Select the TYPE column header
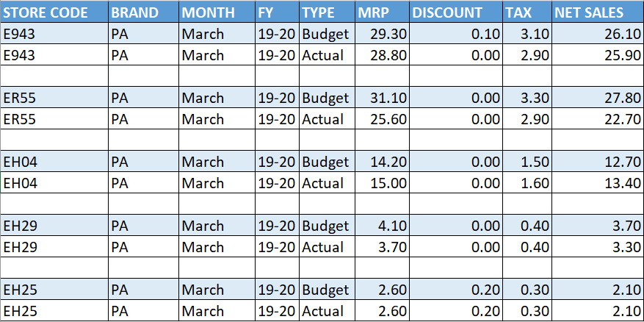The image size is (644, 322). 328,12
